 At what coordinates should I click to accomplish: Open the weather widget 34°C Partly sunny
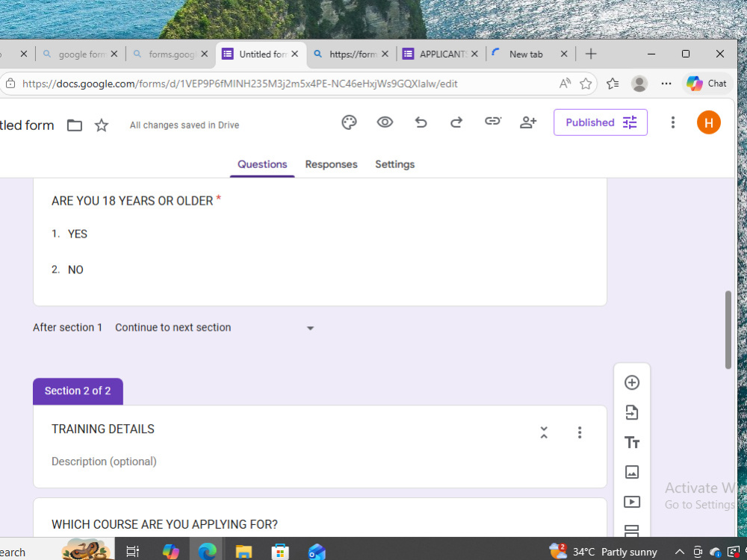coord(603,552)
